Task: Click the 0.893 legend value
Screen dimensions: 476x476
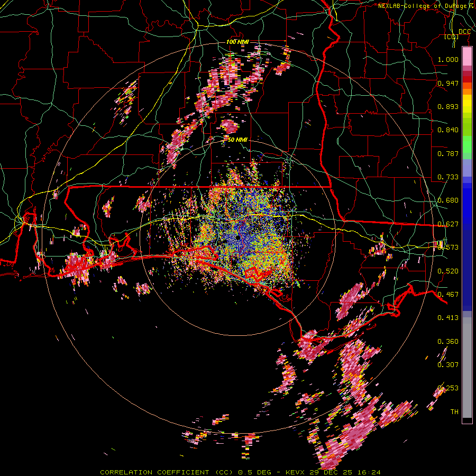Action: [448, 106]
